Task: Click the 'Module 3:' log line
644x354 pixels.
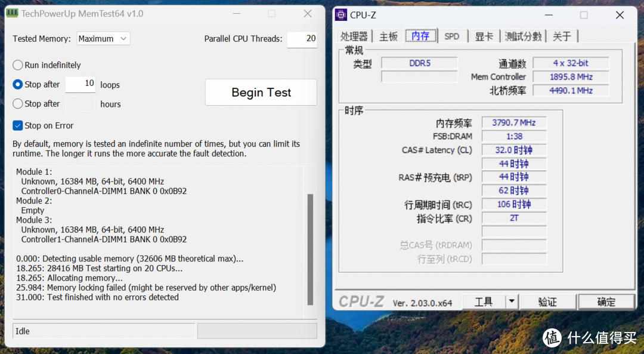Action: coord(34,220)
